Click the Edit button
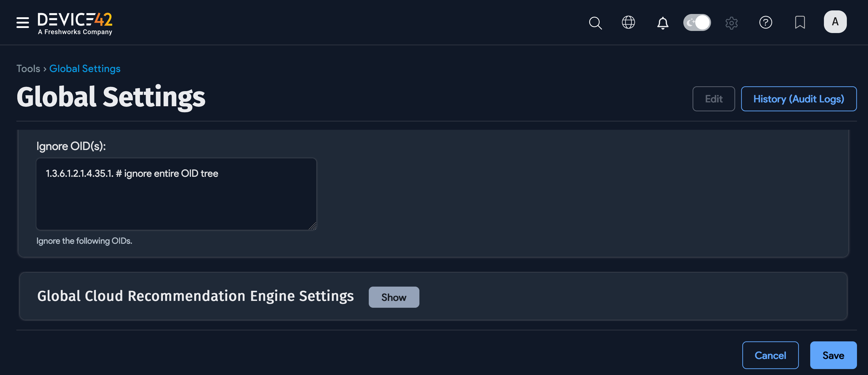The width and height of the screenshot is (868, 375). 713,99
